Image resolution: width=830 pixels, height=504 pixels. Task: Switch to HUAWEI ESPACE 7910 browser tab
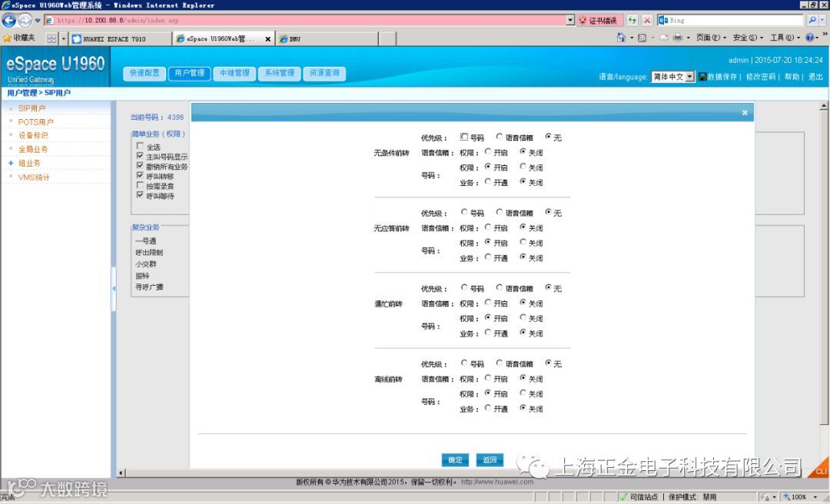pos(121,39)
